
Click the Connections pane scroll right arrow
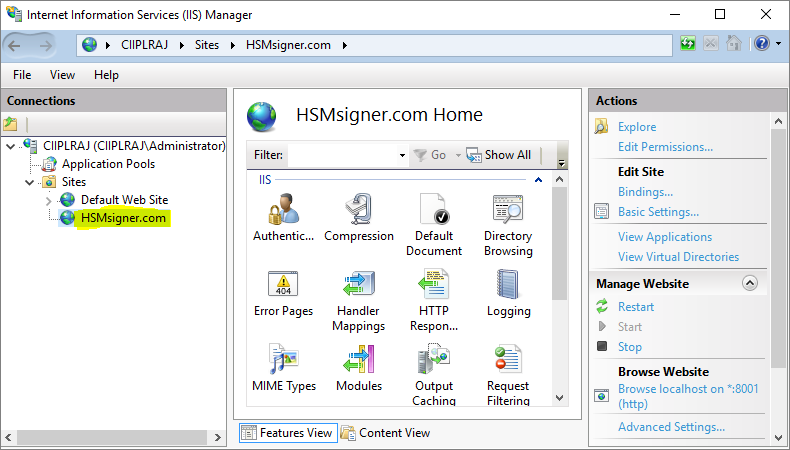218,437
